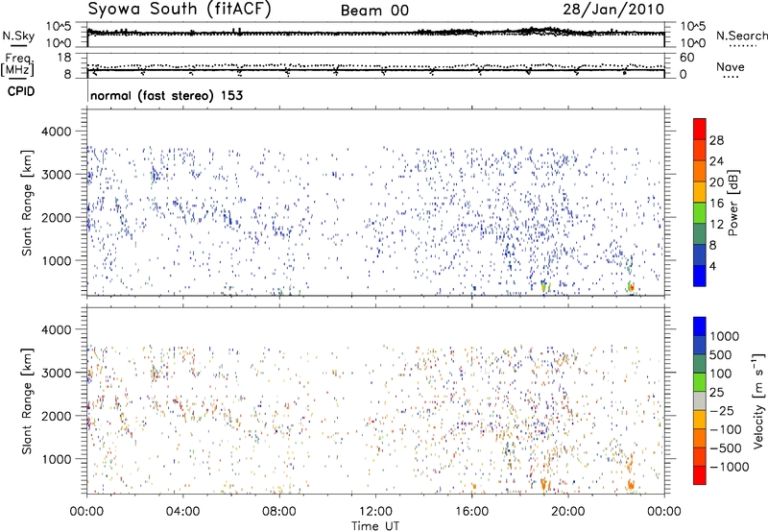Click the 'Freq. [MHz]' axis label

18,64
